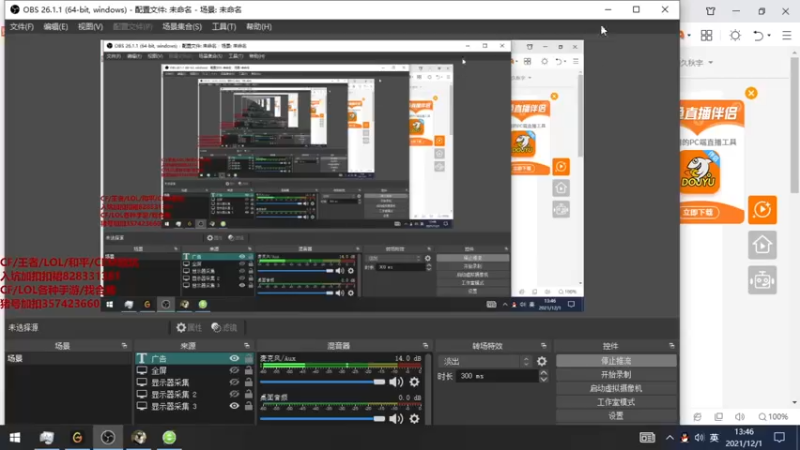The image size is (800, 450).
Task: Click the grey robot icon on right sidebar
Action: coord(762,280)
